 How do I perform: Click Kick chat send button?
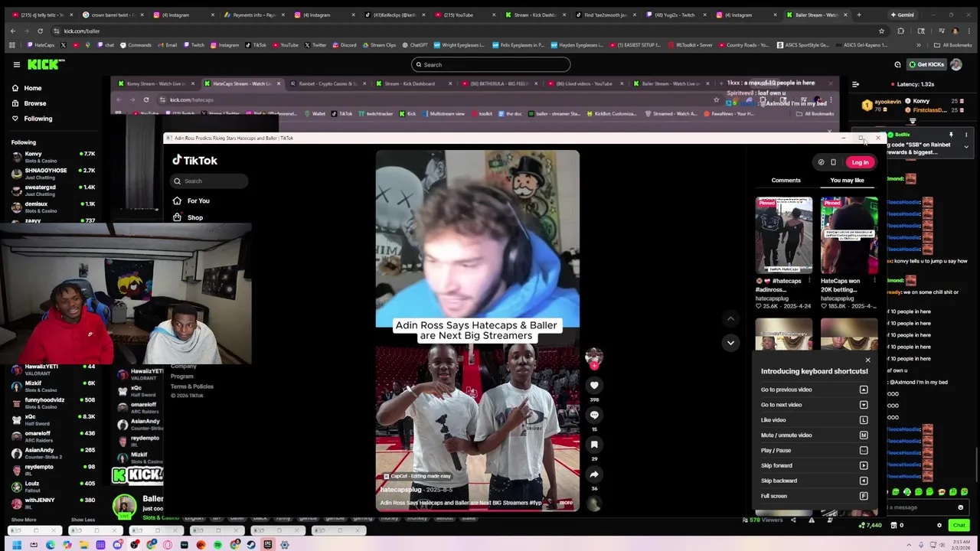[959, 526]
